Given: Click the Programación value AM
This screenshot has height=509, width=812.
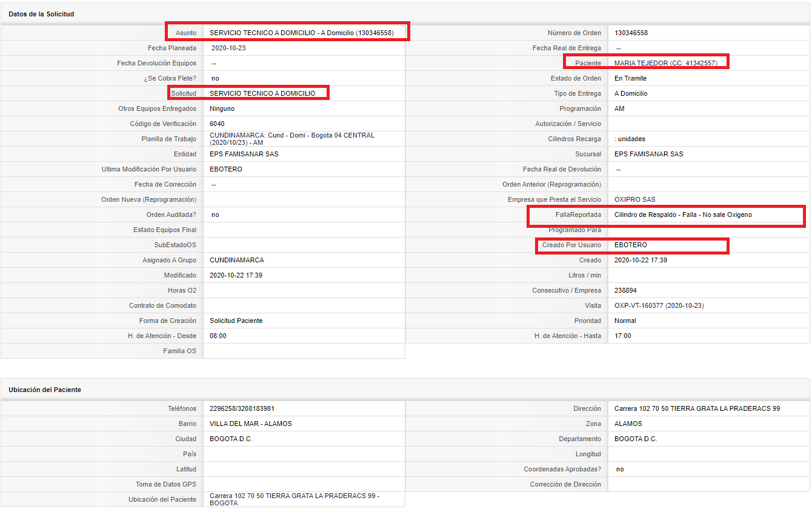Looking at the screenshot, I should pos(619,108).
